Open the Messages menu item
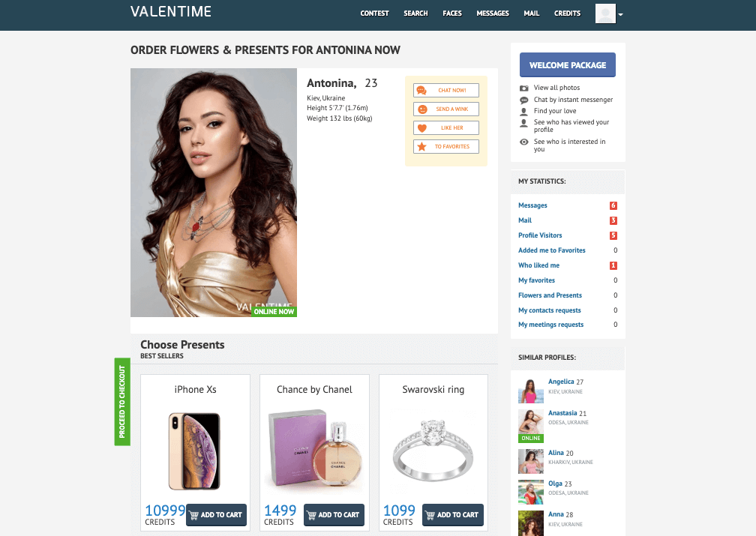Screen dimensions: 756x536 pos(493,13)
